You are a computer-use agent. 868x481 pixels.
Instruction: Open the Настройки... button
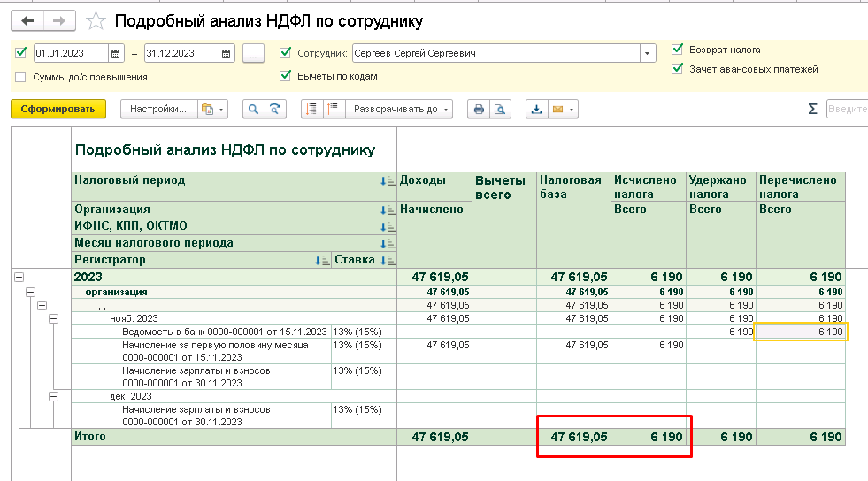158,109
